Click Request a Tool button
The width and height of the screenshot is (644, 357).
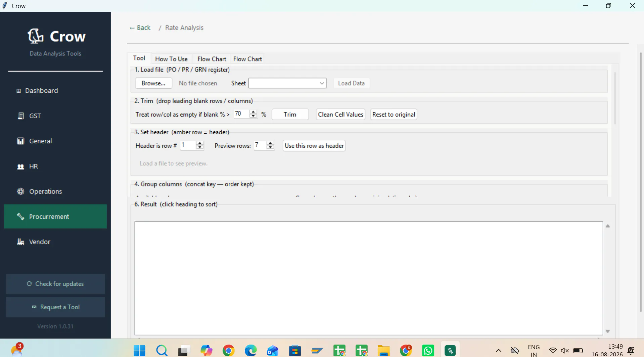(55, 307)
